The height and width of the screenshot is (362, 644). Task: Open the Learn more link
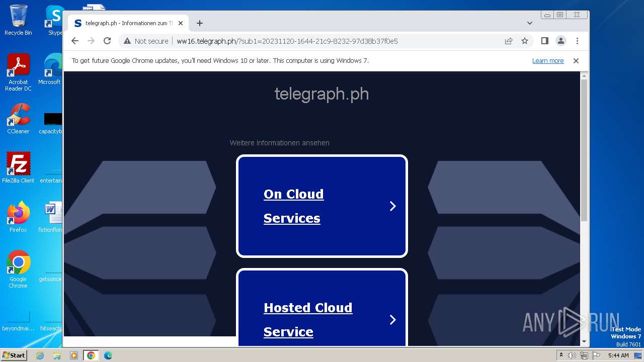[548, 60]
